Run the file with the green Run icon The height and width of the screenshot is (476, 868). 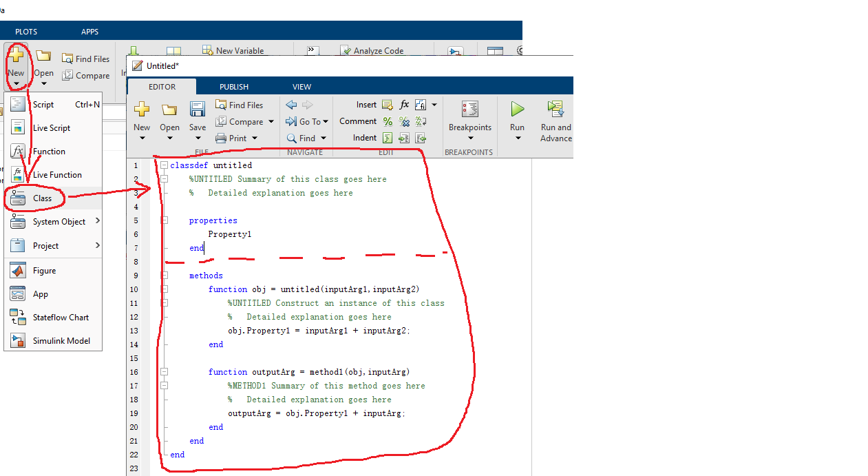point(517,109)
